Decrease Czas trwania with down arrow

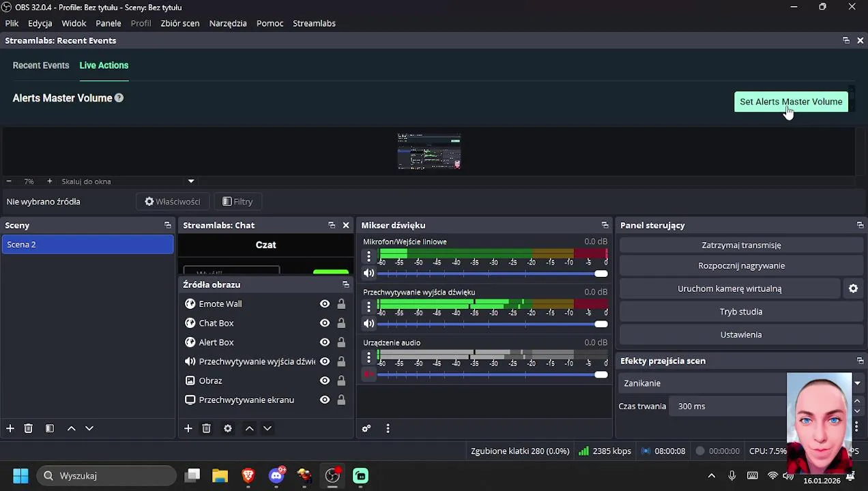point(857,411)
